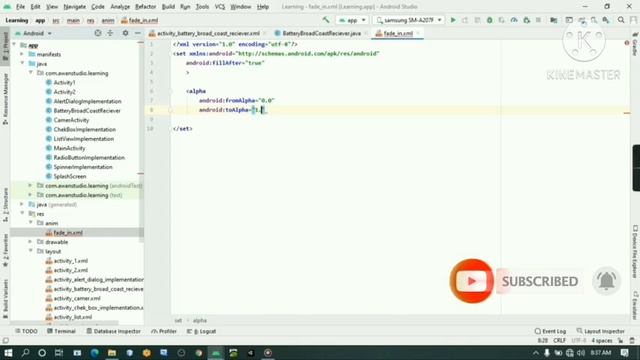Select the fade_in.xml editor tab

click(398, 33)
